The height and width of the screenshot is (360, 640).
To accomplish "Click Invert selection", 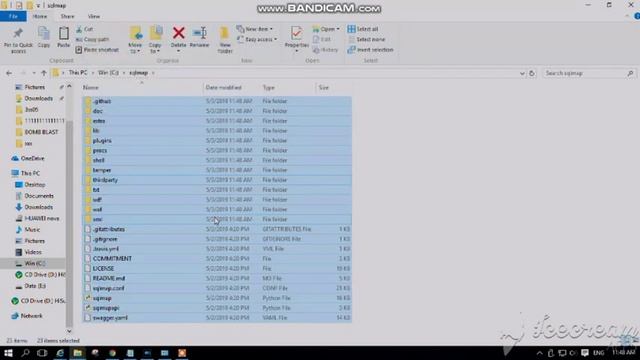I will [x=370, y=50].
